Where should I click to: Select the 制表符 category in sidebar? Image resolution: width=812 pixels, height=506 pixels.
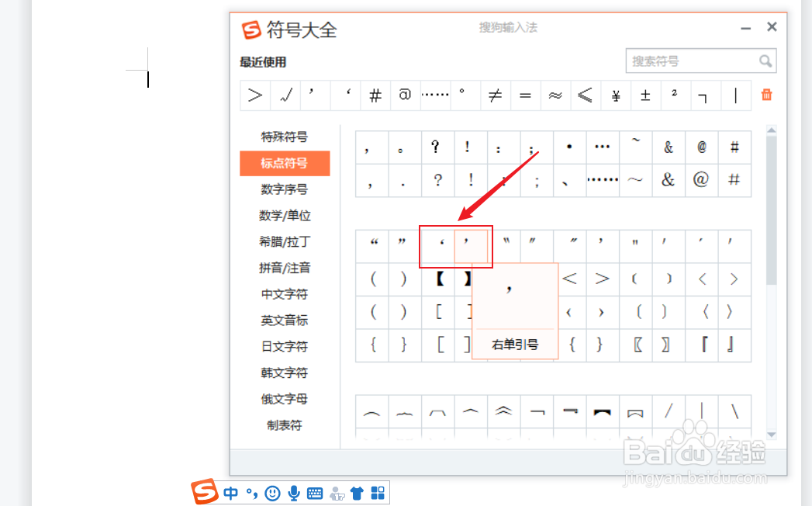[284, 425]
